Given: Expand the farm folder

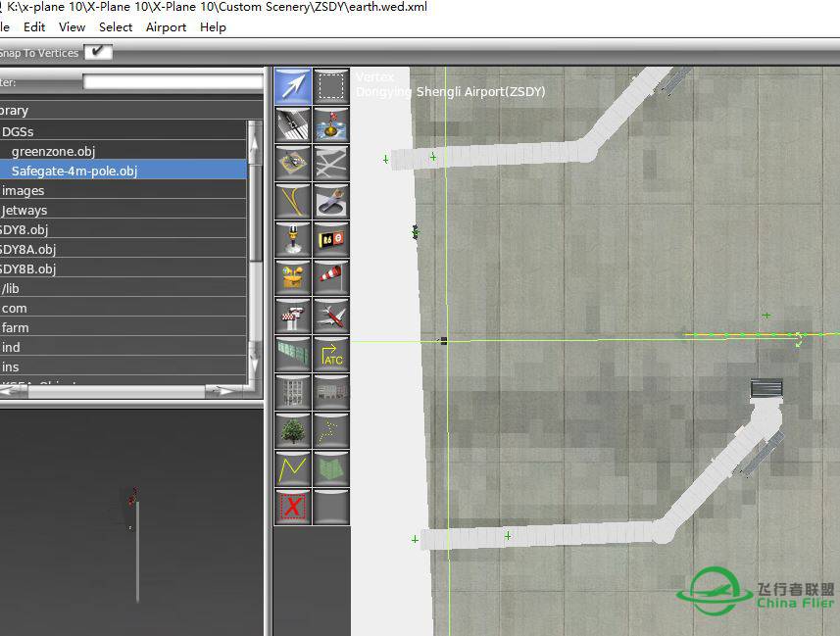Looking at the screenshot, I should click(x=124, y=327).
